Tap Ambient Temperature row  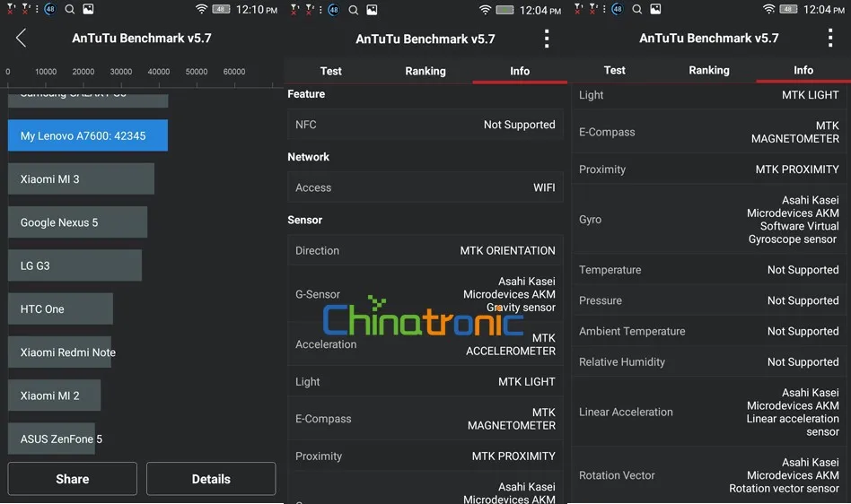tap(709, 331)
